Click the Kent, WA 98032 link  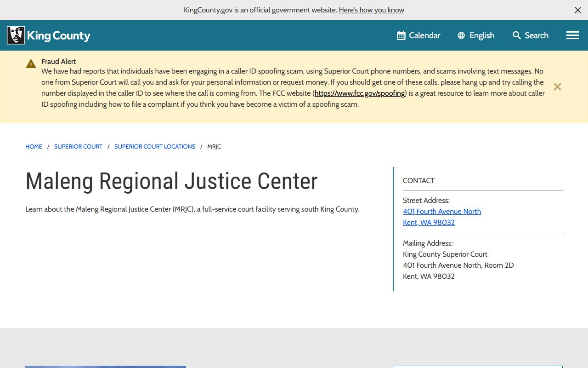click(x=429, y=223)
